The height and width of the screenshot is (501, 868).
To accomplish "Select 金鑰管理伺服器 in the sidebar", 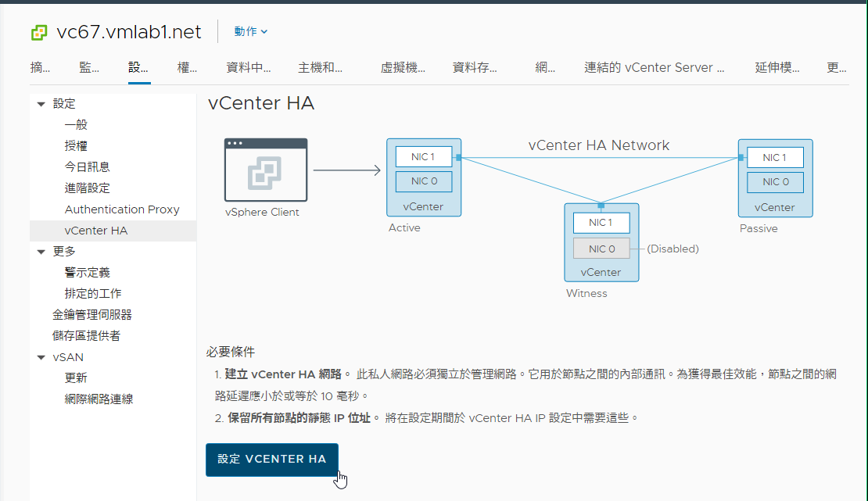I will coord(92,315).
